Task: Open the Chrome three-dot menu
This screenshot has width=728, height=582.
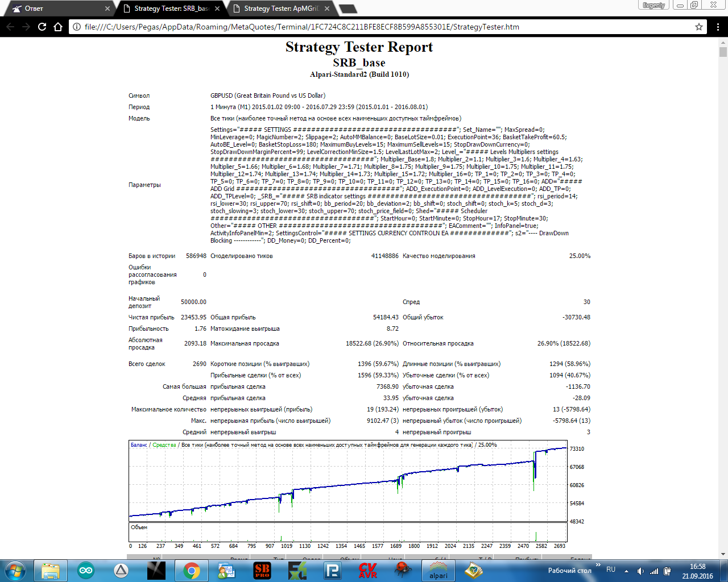Action: (719, 27)
